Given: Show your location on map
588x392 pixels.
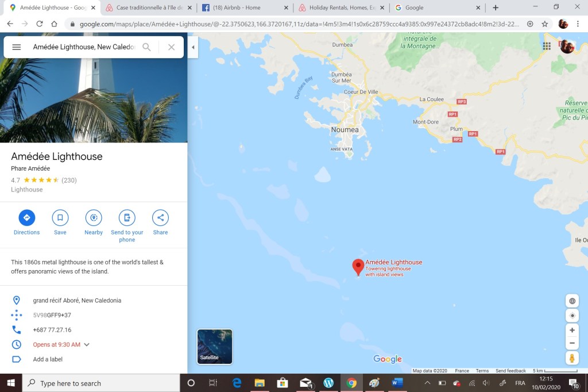Looking at the screenshot, I should (572, 316).
